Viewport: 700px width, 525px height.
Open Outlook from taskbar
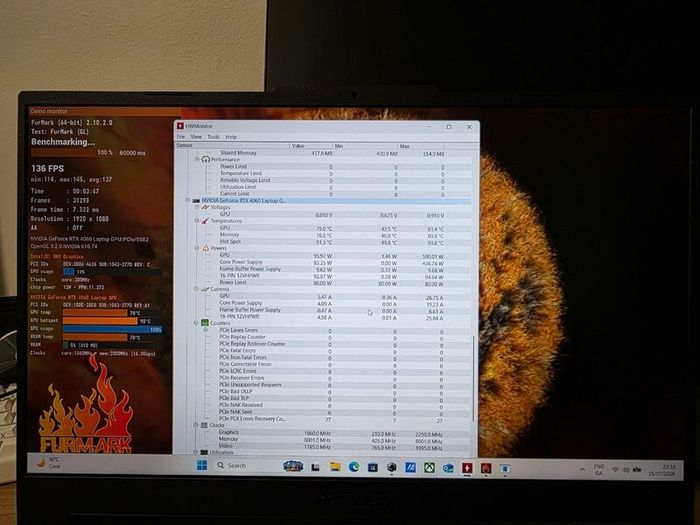pyautogui.click(x=448, y=468)
